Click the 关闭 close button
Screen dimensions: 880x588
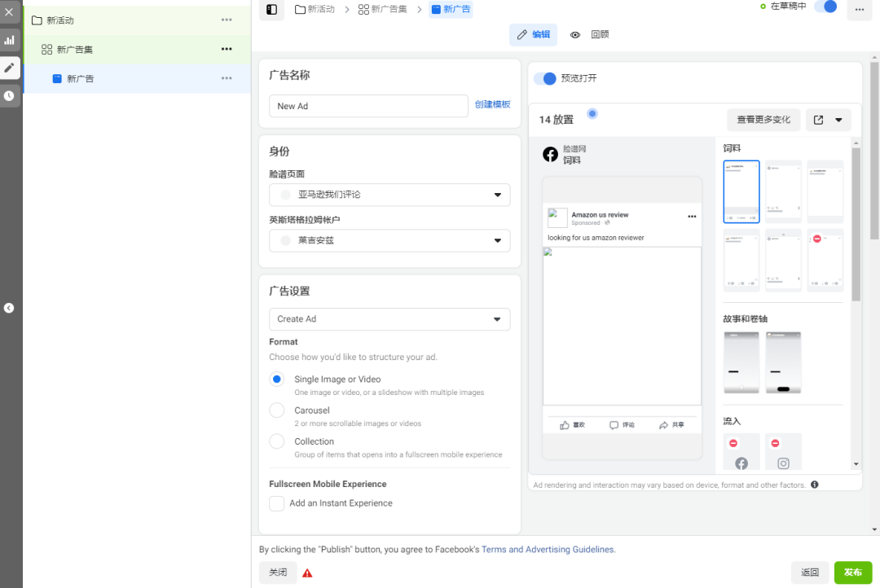[278, 573]
